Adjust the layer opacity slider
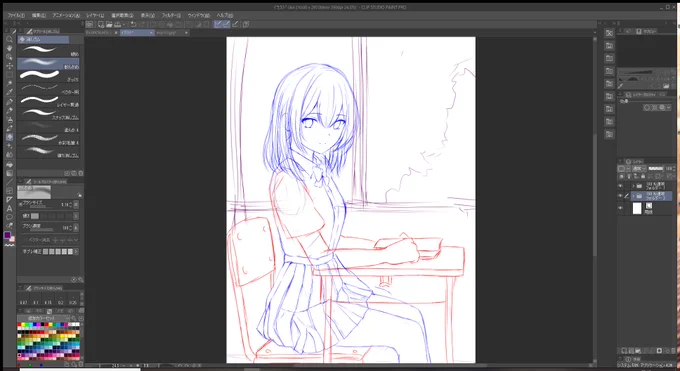The height and width of the screenshot is (371, 680). point(655,168)
